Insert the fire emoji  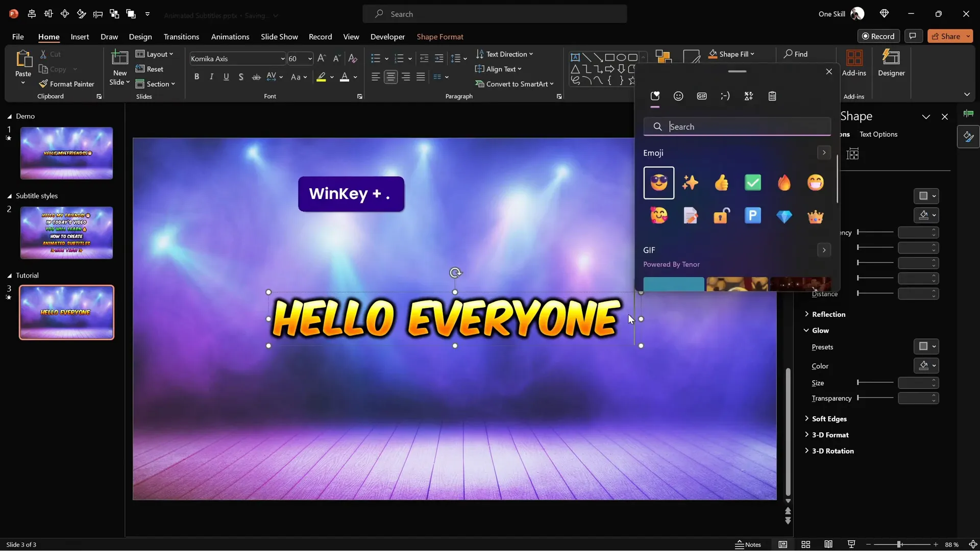(x=784, y=183)
